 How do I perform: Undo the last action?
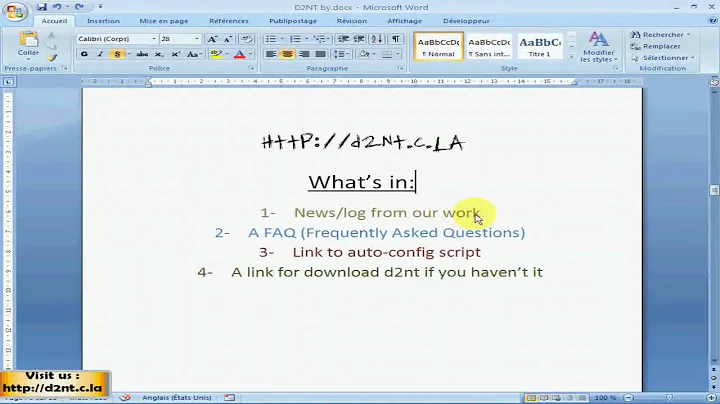pos(57,7)
